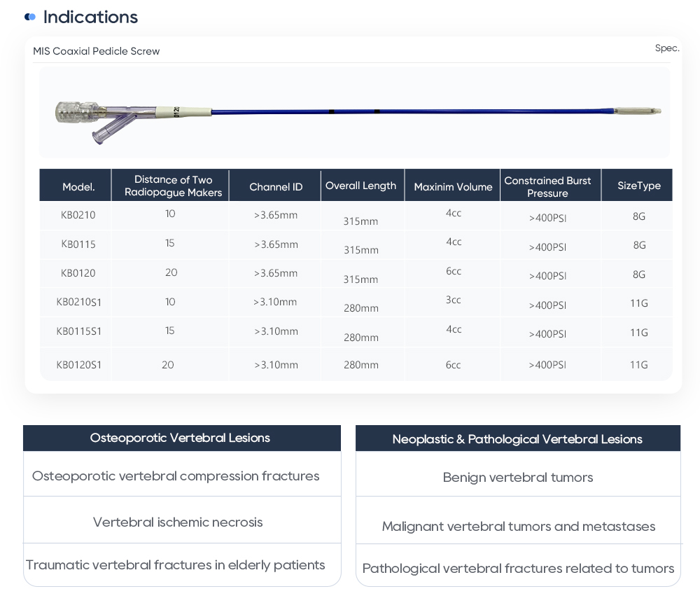The width and height of the screenshot is (700, 610).
Task: Select the Maxinim Volume column header
Action: tap(453, 187)
